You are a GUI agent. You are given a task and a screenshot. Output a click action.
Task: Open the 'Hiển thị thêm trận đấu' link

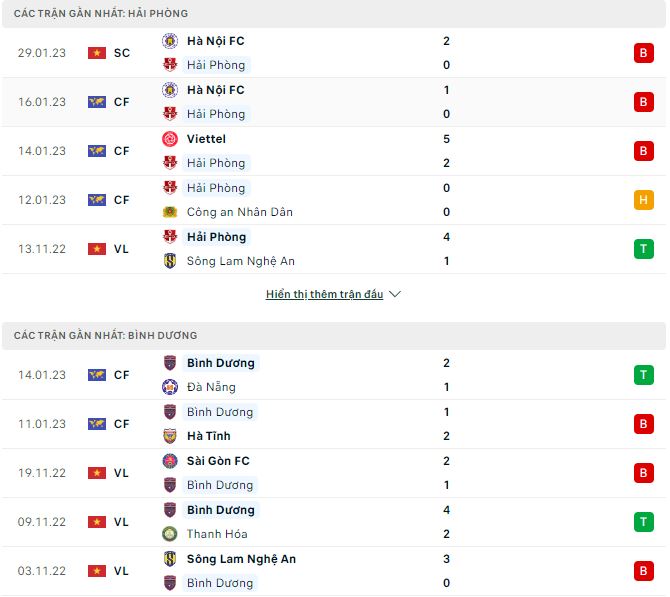(x=324, y=295)
